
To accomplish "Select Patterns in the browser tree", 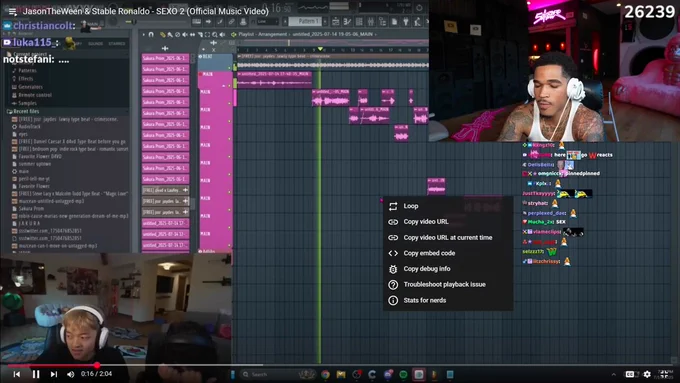I will 27,70.
